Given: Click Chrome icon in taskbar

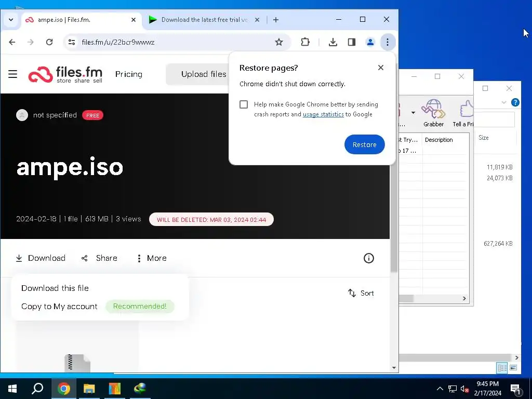Looking at the screenshot, I should [x=63, y=389].
